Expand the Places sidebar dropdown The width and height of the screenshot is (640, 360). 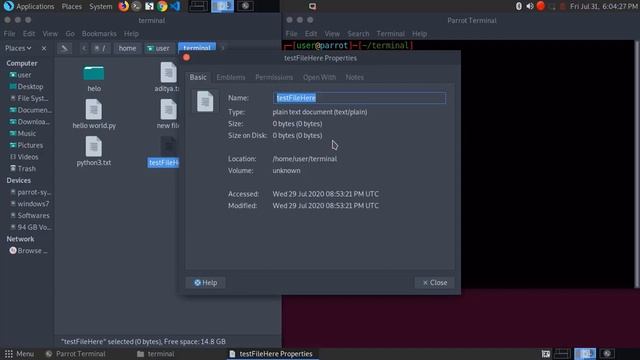tap(18, 48)
